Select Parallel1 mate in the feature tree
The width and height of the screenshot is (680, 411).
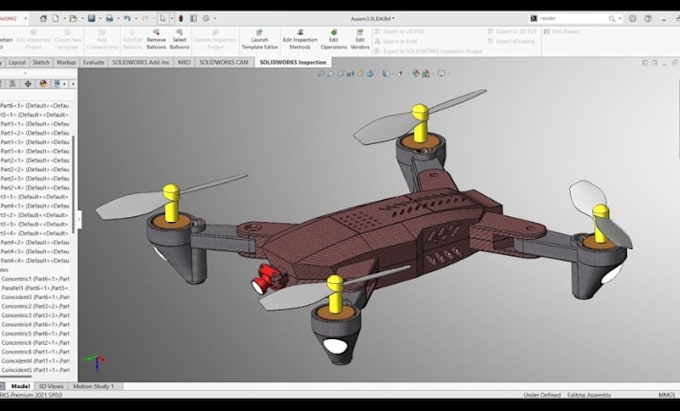pyautogui.click(x=36, y=288)
